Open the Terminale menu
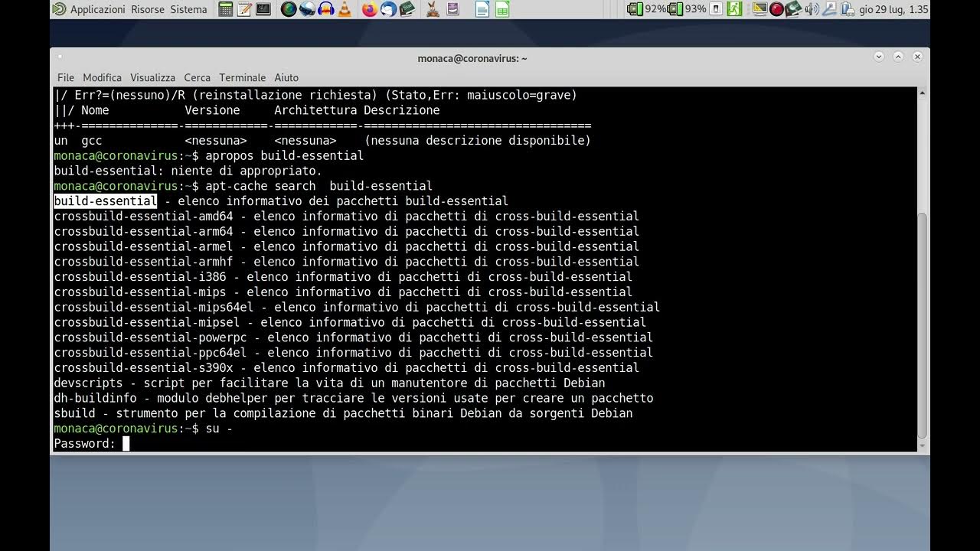The image size is (980, 551). point(242,77)
